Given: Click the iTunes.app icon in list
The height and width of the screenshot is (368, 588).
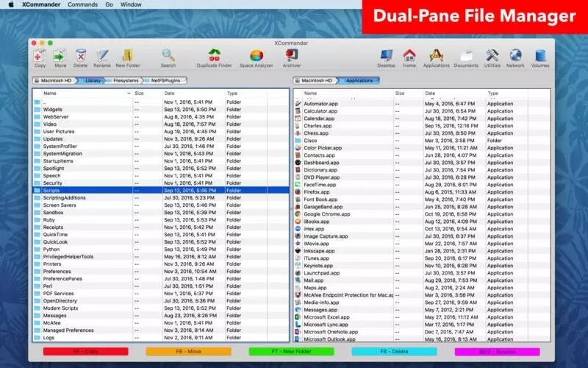Looking at the screenshot, I should [x=298, y=258].
